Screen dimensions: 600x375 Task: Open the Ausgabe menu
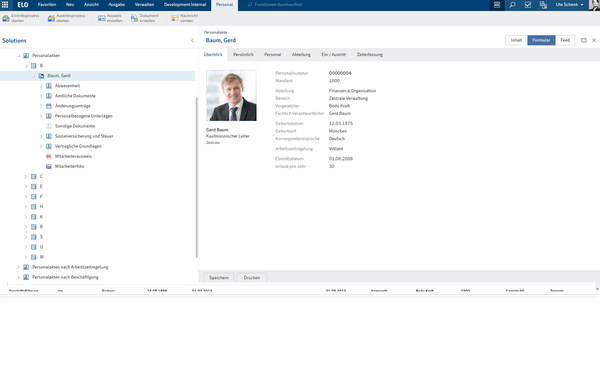(x=117, y=5)
